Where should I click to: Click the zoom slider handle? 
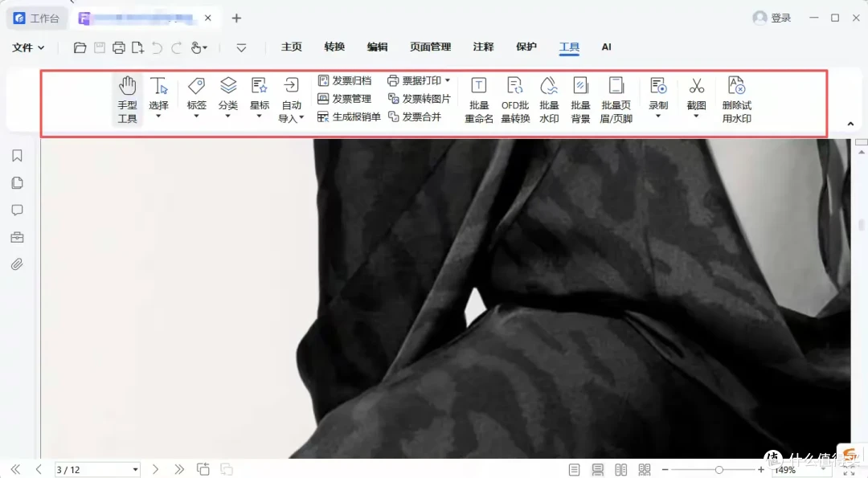point(719,470)
